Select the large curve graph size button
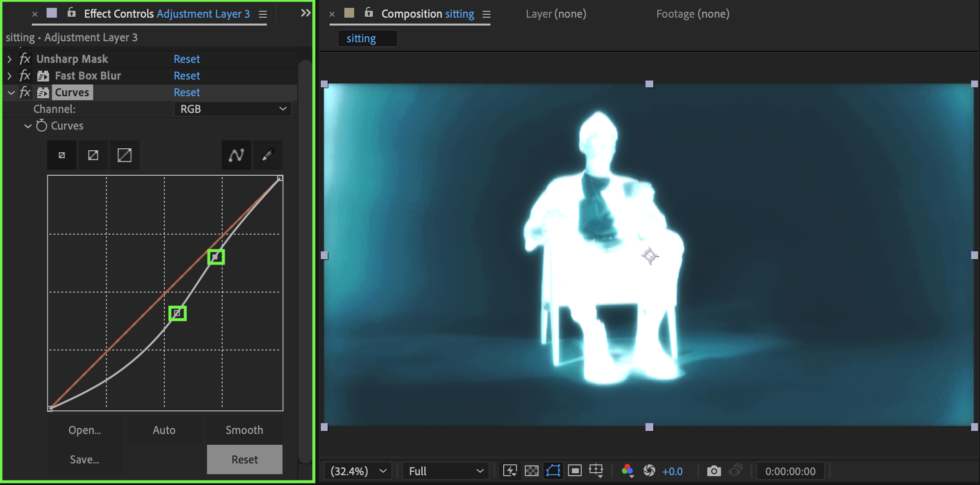This screenshot has height=485, width=980. click(x=125, y=155)
